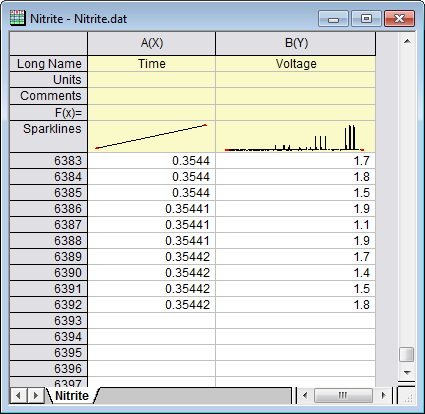Click vertical scrollbar down arrow
The image size is (425, 414).
(407, 372)
